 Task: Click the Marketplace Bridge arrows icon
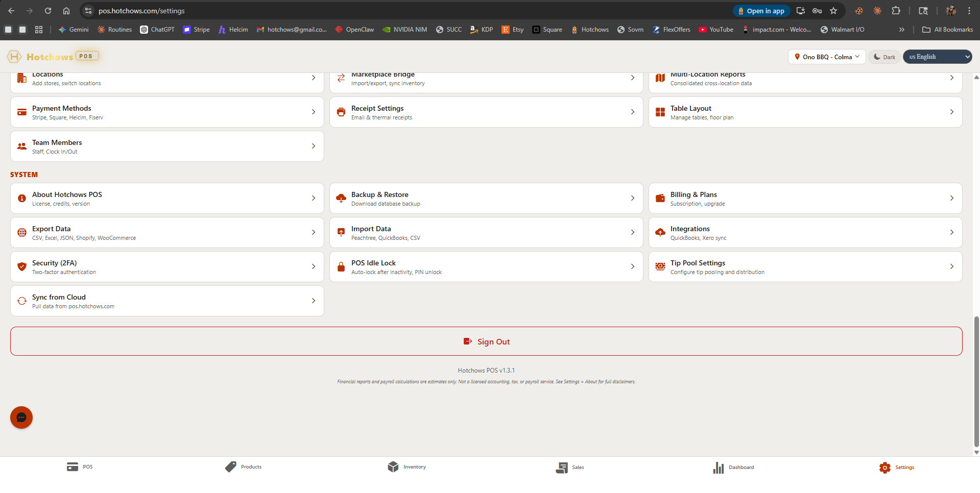point(341,78)
